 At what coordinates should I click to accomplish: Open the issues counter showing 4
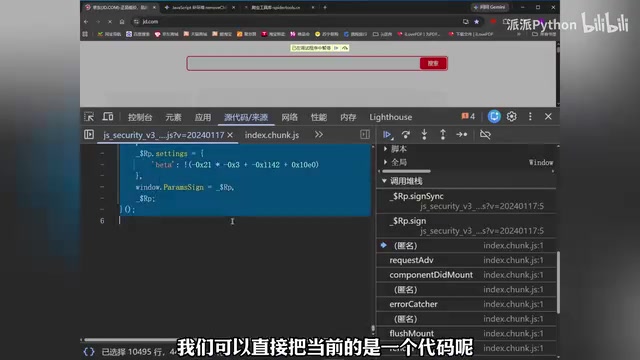[x=468, y=116]
